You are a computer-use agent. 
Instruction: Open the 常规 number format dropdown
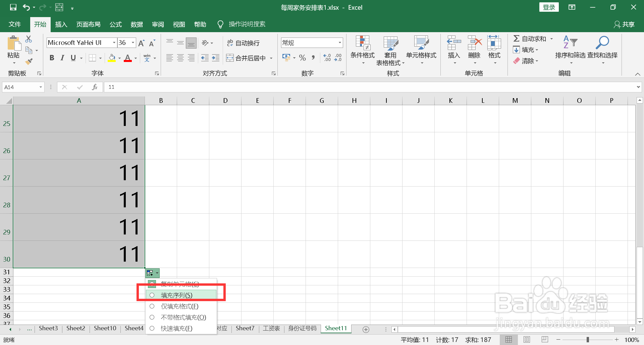pos(340,43)
